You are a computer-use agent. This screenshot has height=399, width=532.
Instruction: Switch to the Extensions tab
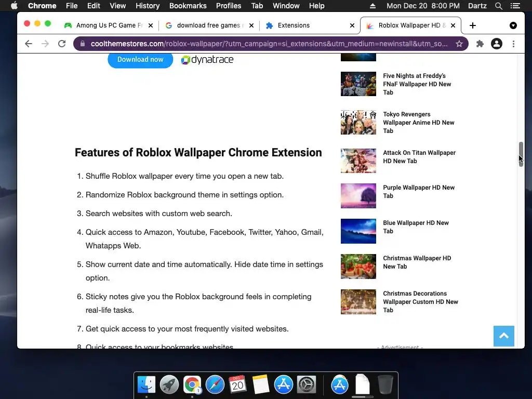(310, 25)
